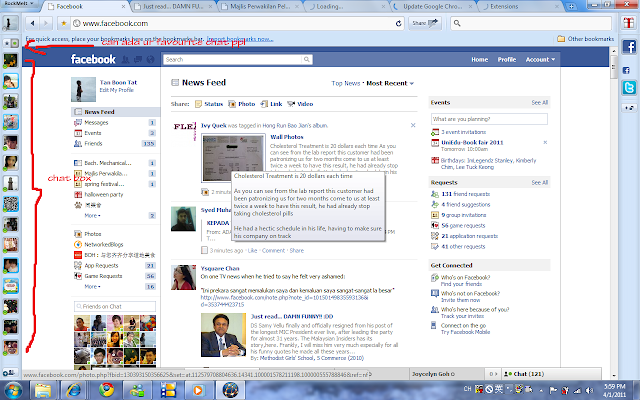This screenshot has height=400, width=640.
Task: Open the Home link in Facebook bar
Action: (480, 60)
